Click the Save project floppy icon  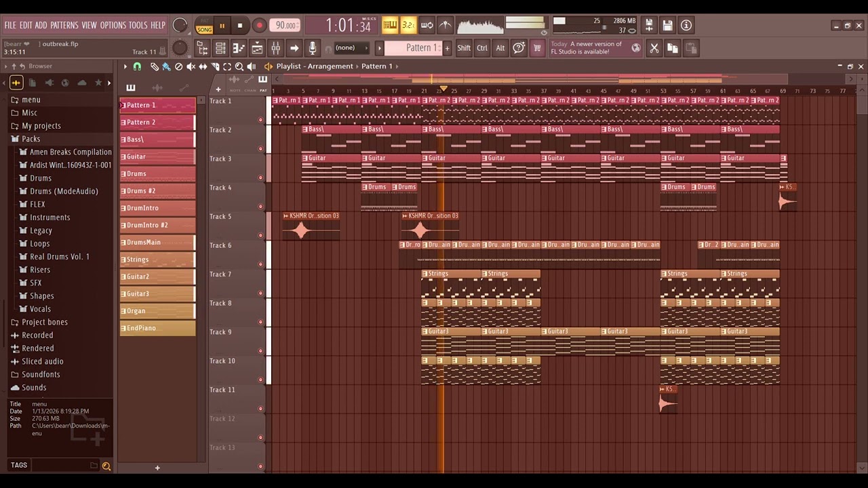[667, 26]
